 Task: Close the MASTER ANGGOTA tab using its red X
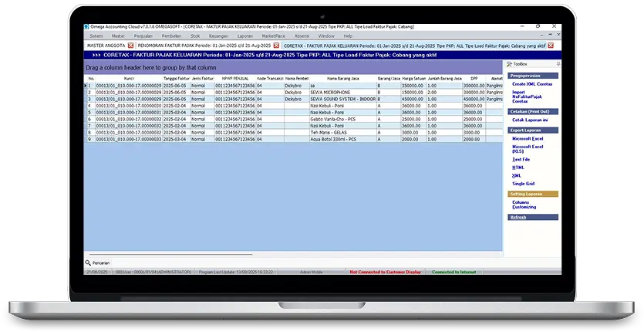(x=131, y=46)
